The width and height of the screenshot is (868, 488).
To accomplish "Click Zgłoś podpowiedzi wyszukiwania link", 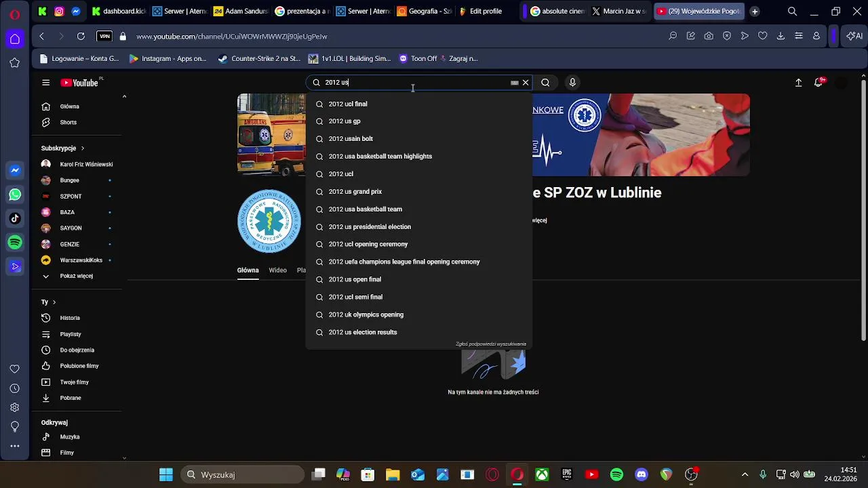I will (491, 344).
